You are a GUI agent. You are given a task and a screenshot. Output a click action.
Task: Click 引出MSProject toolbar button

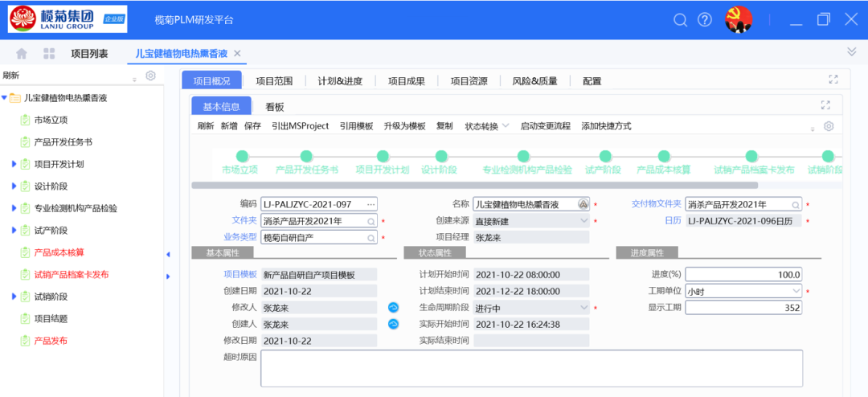coord(300,126)
